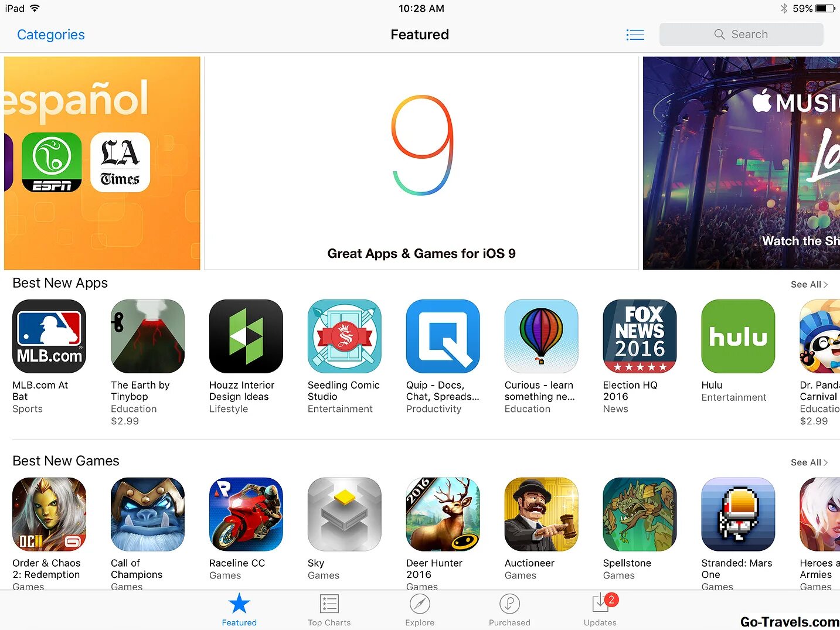The image size is (840, 630).
Task: Tap the Deer Hunter 2016 game icon
Action: (443, 514)
